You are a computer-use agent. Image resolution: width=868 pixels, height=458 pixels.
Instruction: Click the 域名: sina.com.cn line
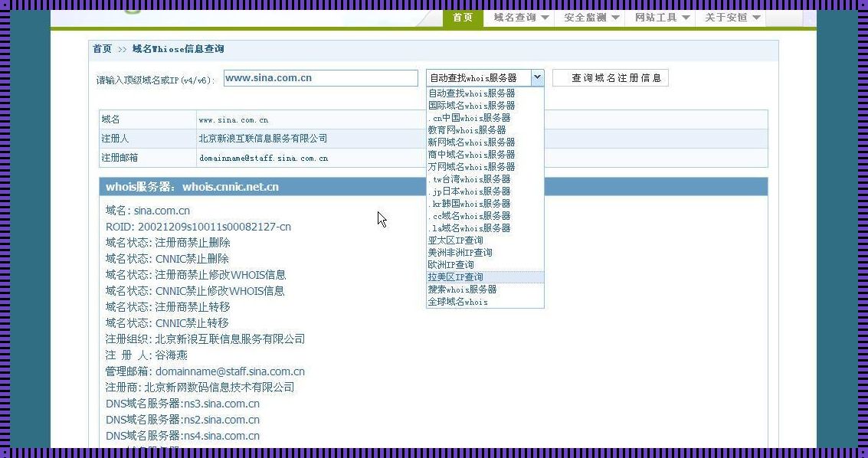click(x=148, y=211)
